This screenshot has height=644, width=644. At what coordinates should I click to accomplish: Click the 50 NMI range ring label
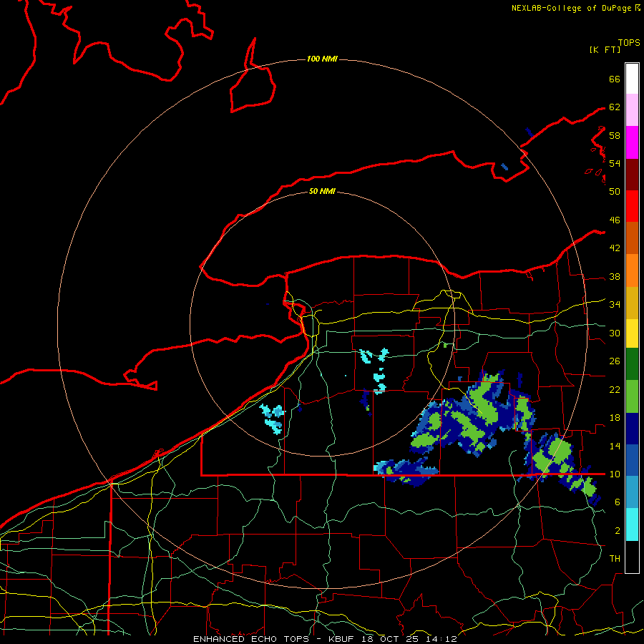tap(322, 191)
